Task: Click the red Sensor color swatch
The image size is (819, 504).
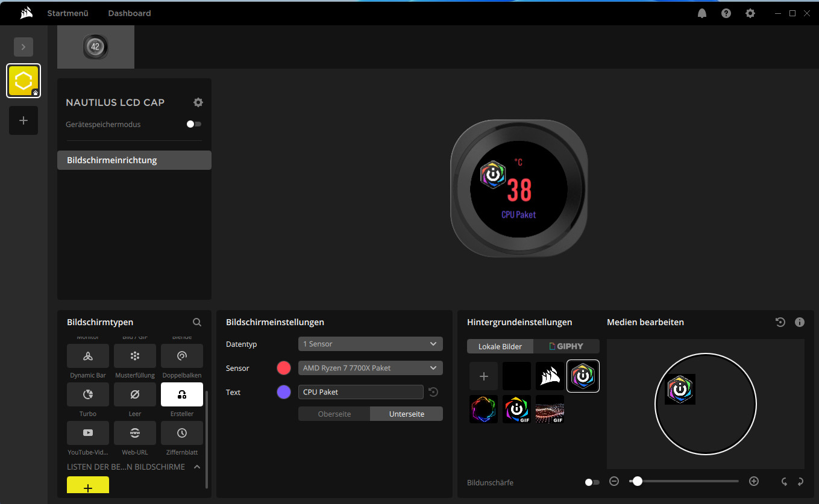Action: [283, 368]
